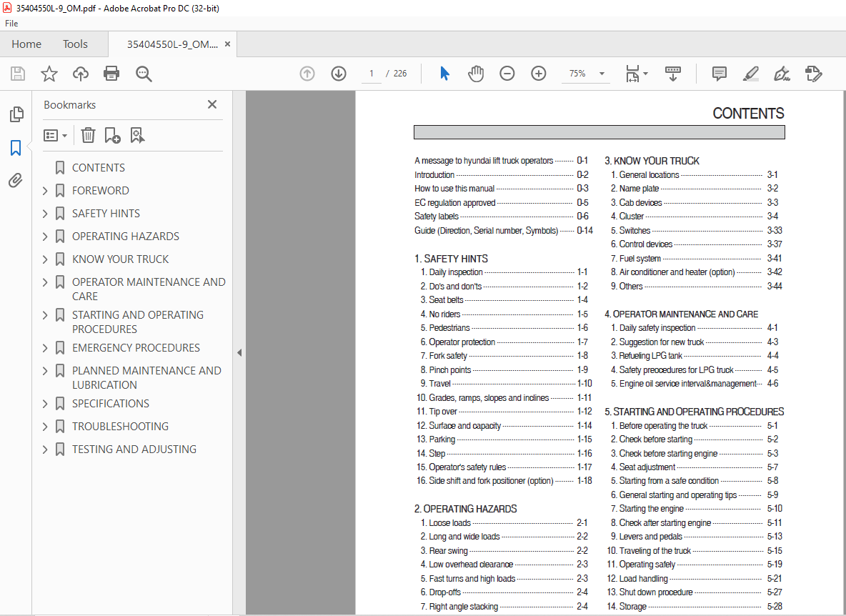The image size is (846, 616).
Task: Add document to starred favorites
Action: point(49,74)
